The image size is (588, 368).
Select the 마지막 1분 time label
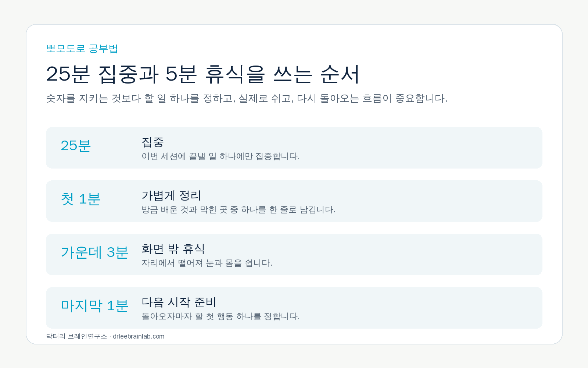[94, 305]
